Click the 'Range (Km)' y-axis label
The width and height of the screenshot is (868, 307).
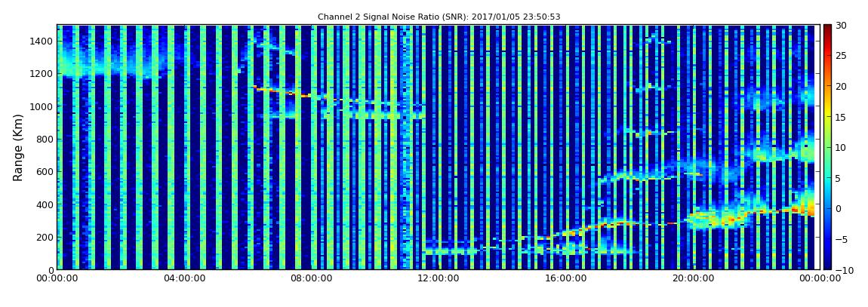(x=18, y=147)
